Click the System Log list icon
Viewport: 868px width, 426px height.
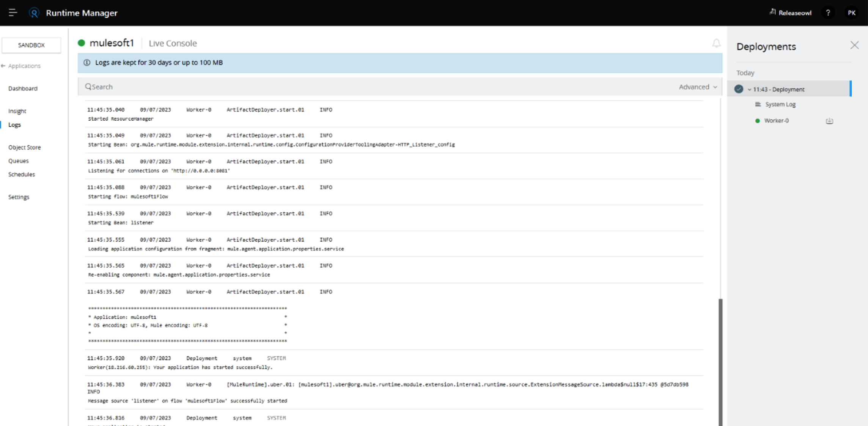point(758,104)
